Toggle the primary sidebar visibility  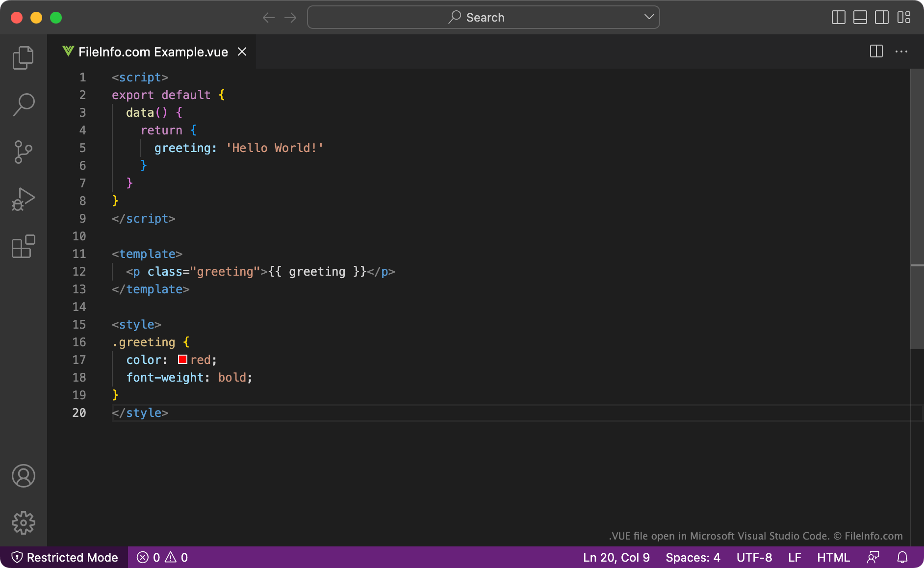coord(838,17)
